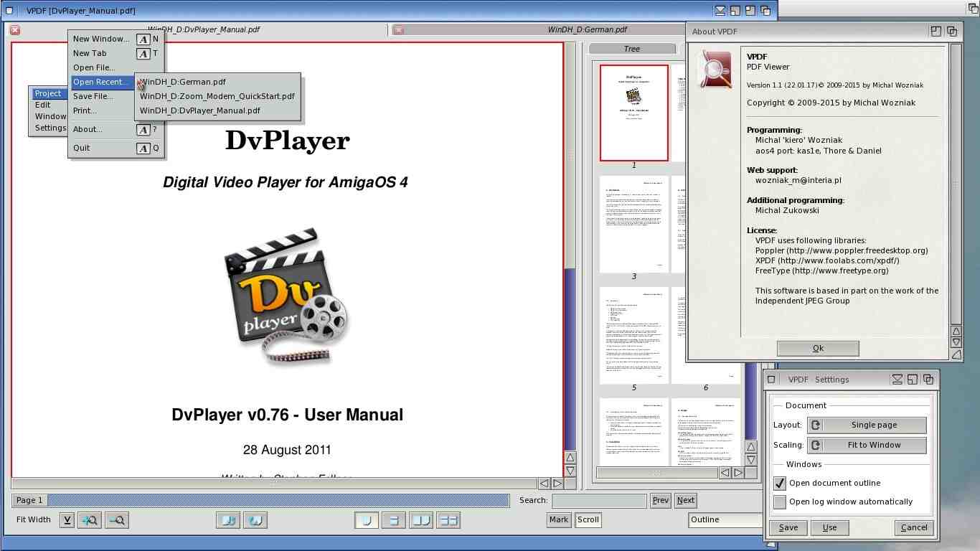Image resolution: width=980 pixels, height=551 pixels.
Task: Click the zoom in magnifier icon
Action: tap(90, 520)
